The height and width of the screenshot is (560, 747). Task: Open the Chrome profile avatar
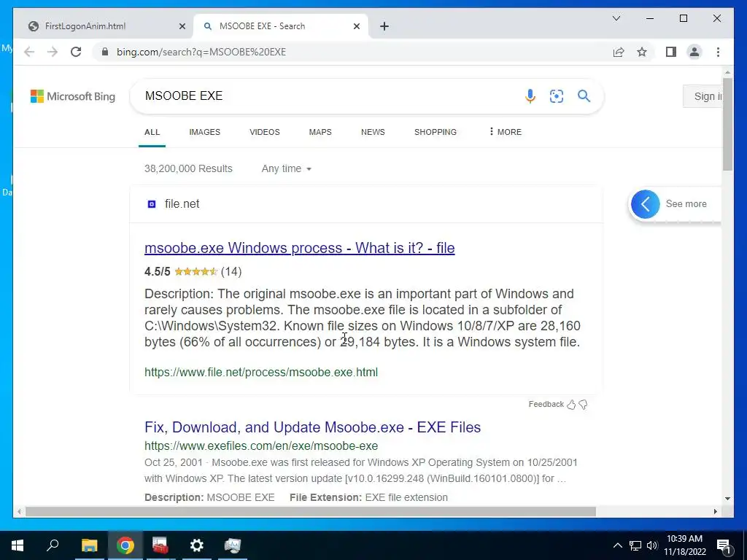[x=694, y=52]
